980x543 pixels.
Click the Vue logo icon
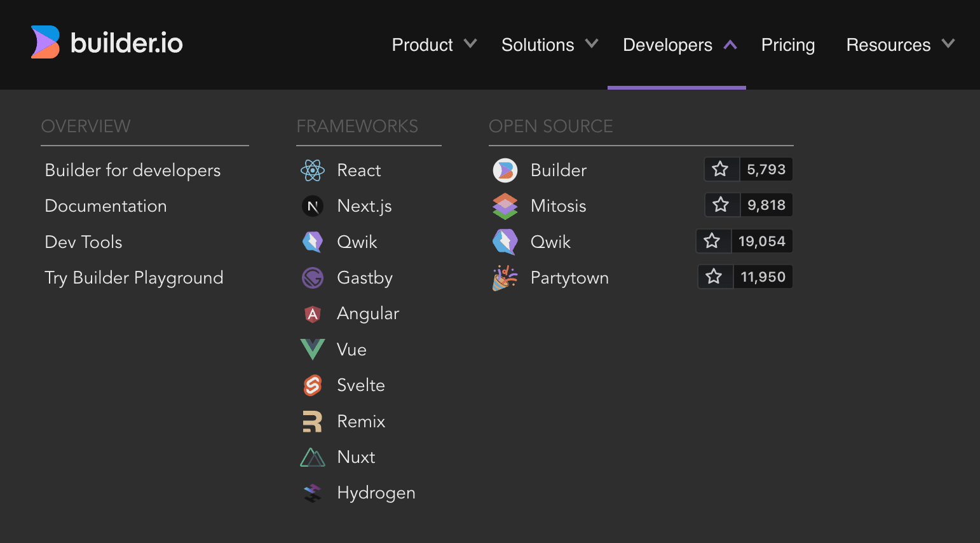tap(313, 349)
